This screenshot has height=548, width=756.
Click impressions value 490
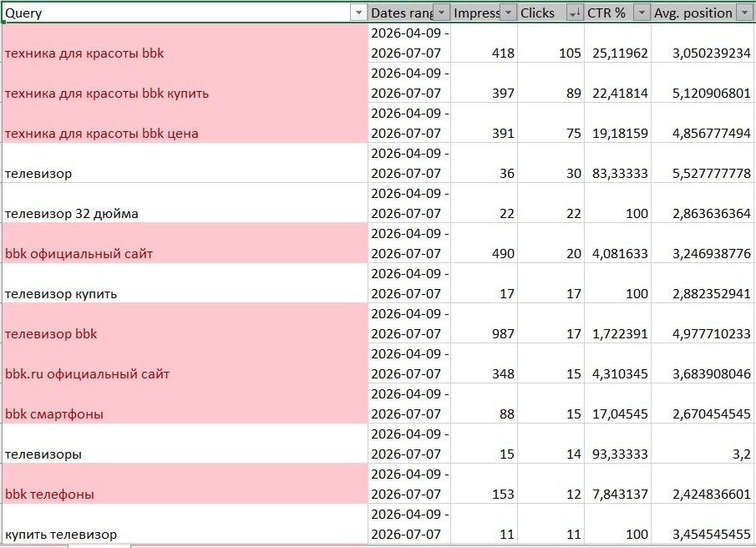point(484,243)
